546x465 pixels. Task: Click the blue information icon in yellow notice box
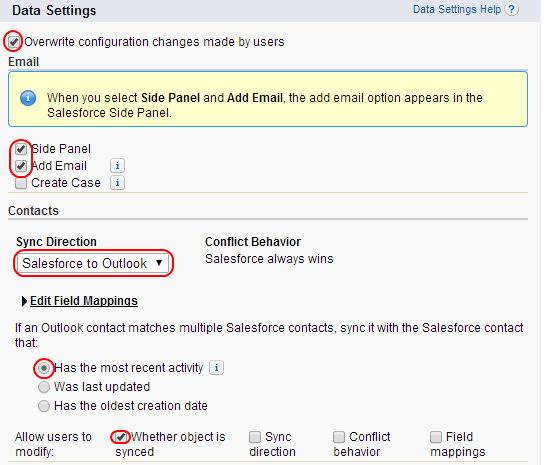coord(28,98)
